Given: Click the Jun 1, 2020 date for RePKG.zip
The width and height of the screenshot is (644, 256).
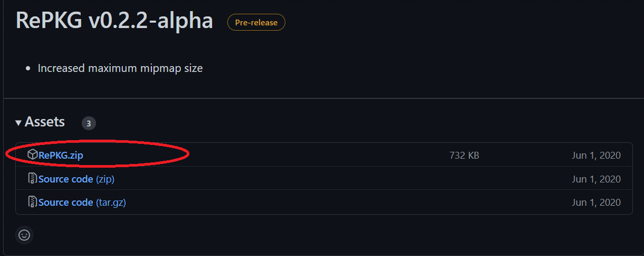Looking at the screenshot, I should coord(596,155).
